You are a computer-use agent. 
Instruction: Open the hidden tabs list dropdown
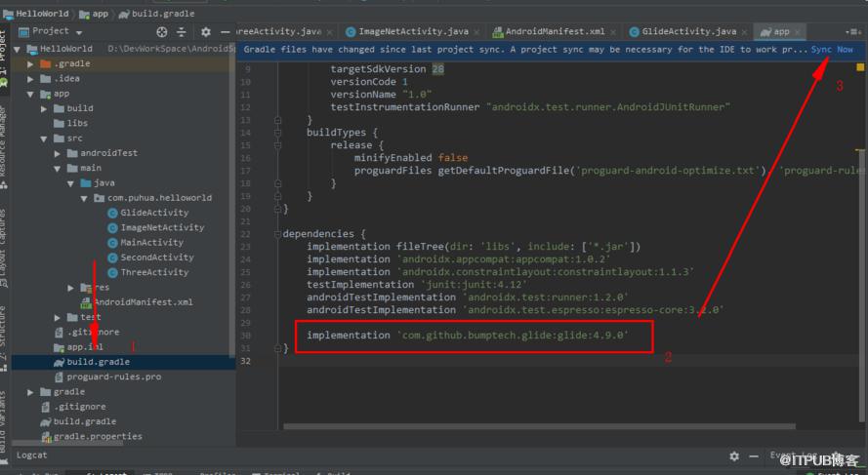point(853,32)
